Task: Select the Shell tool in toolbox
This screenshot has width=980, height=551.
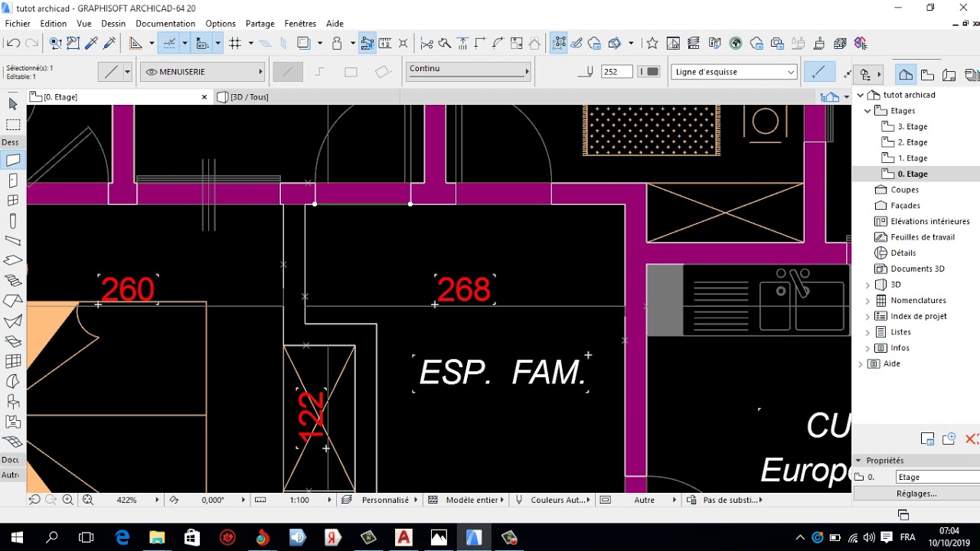Action: pyautogui.click(x=13, y=321)
